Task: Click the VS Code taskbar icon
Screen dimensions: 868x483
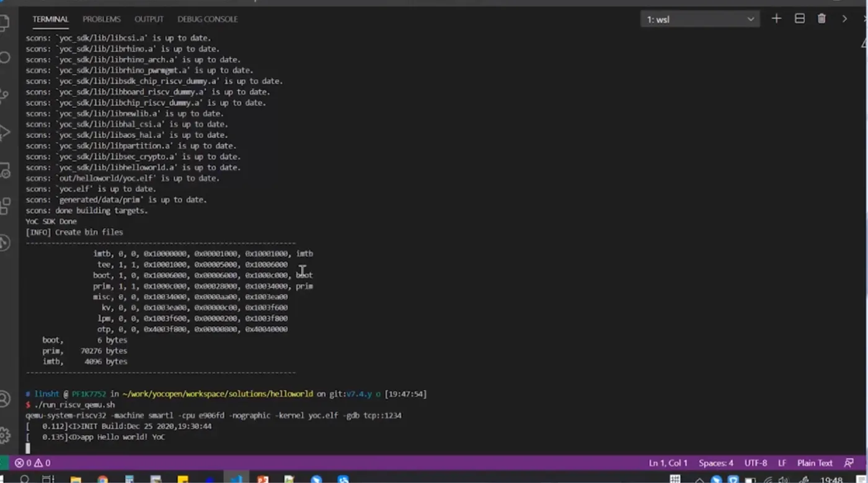Action: click(236, 478)
